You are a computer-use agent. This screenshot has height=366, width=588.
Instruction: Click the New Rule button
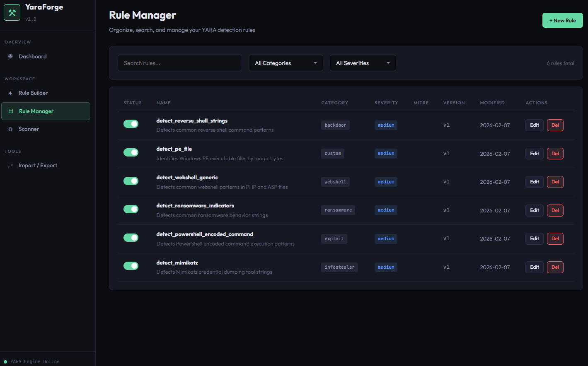tap(562, 20)
